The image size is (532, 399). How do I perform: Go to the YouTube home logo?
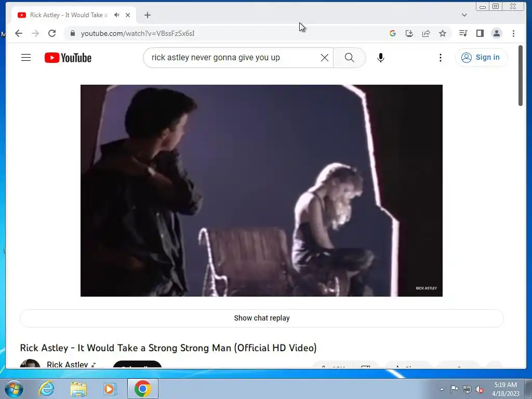tap(68, 58)
